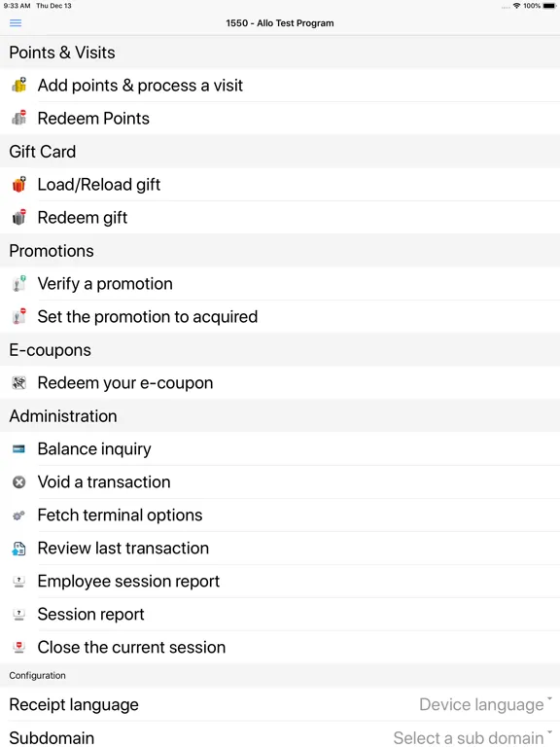The height and width of the screenshot is (747, 560).
Task: Tap the battery indicator in status bar
Action: pyautogui.click(x=549, y=6)
